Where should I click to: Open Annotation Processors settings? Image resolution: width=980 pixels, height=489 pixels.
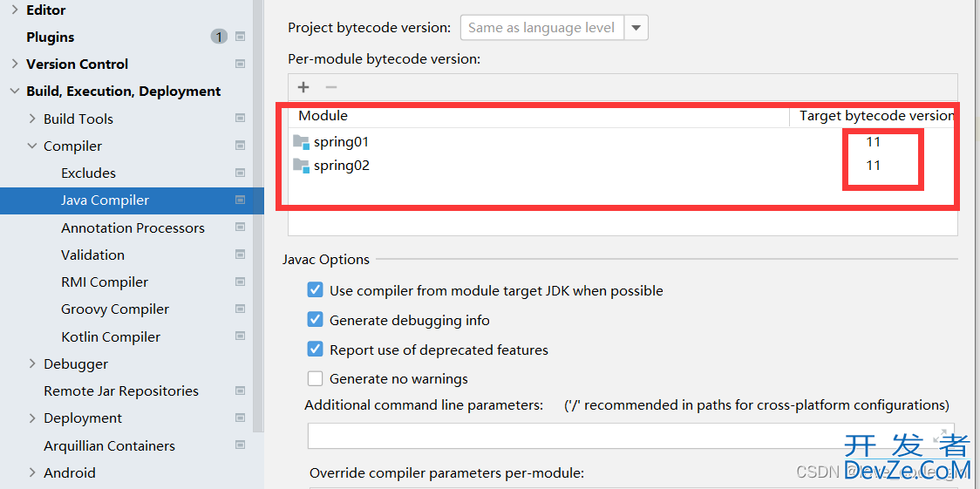133,228
